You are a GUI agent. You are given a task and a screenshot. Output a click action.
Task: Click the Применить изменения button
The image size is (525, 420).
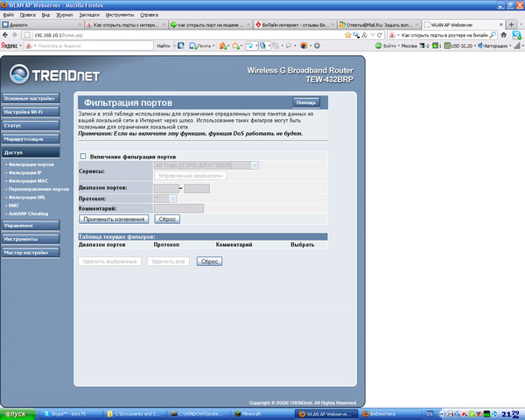[115, 219]
